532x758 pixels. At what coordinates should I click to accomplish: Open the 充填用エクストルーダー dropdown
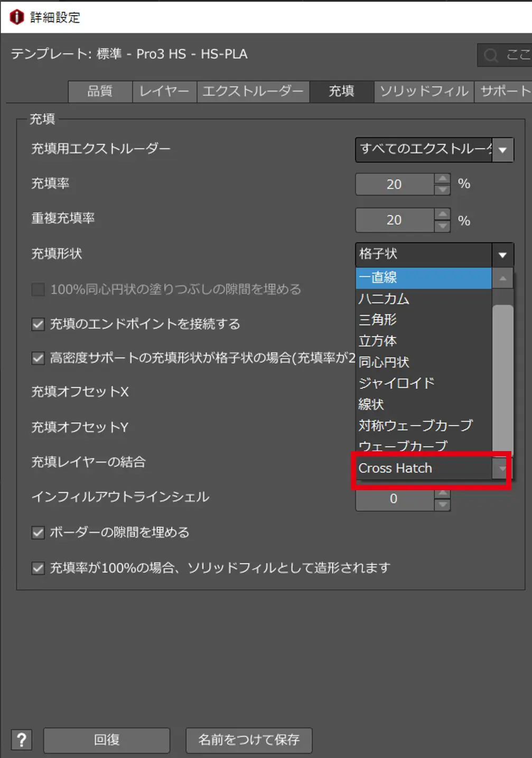502,149
